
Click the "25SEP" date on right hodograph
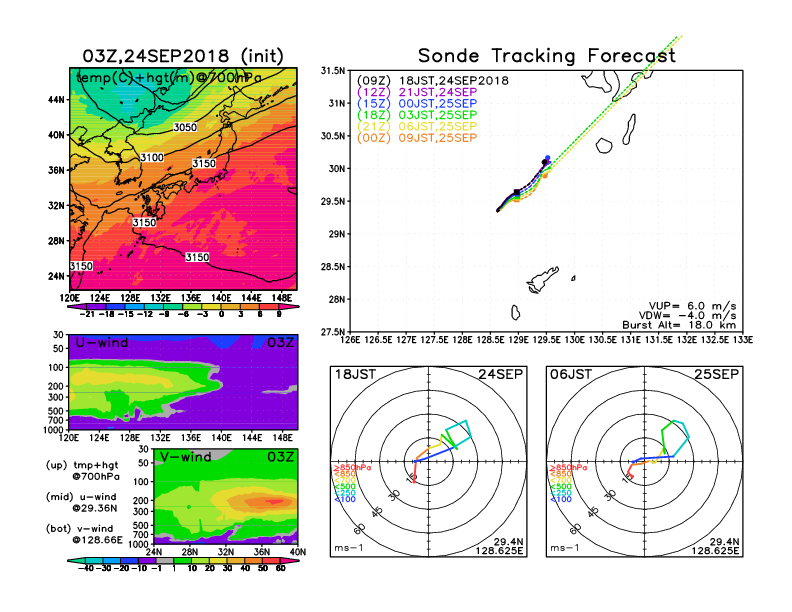pyautogui.click(x=716, y=375)
